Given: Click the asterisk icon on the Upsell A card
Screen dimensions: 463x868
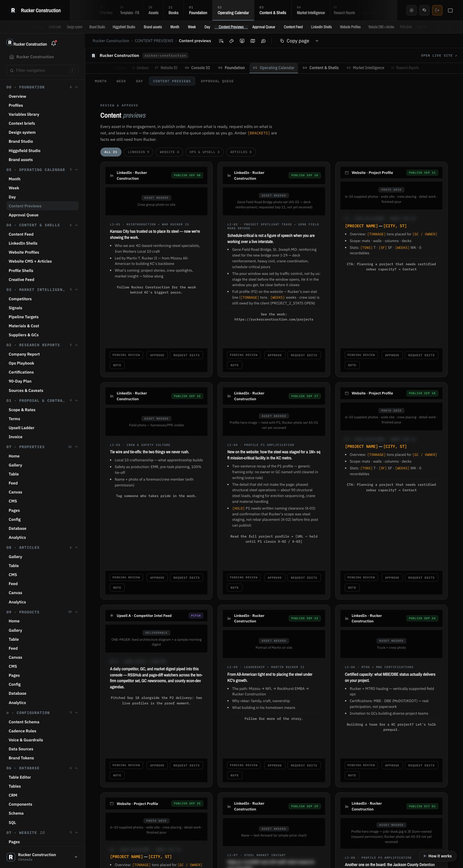Looking at the screenshot, I should click(x=112, y=616).
